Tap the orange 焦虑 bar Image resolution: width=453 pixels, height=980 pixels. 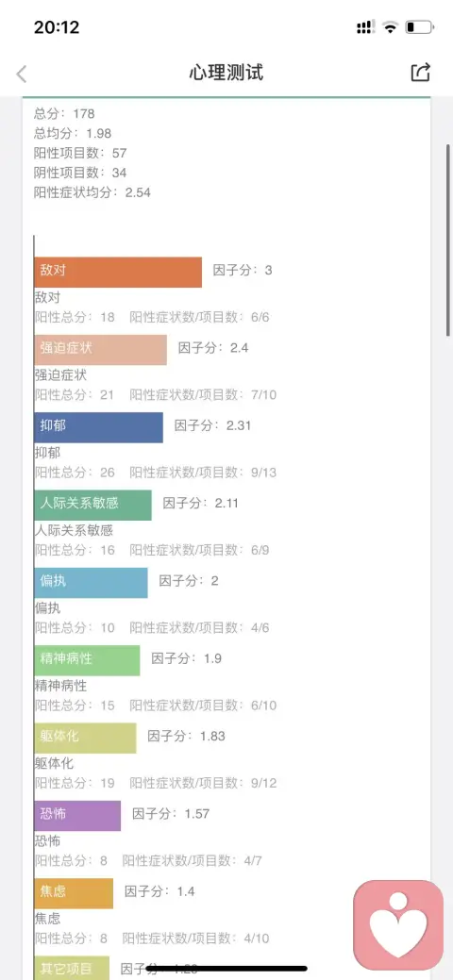[x=74, y=893]
